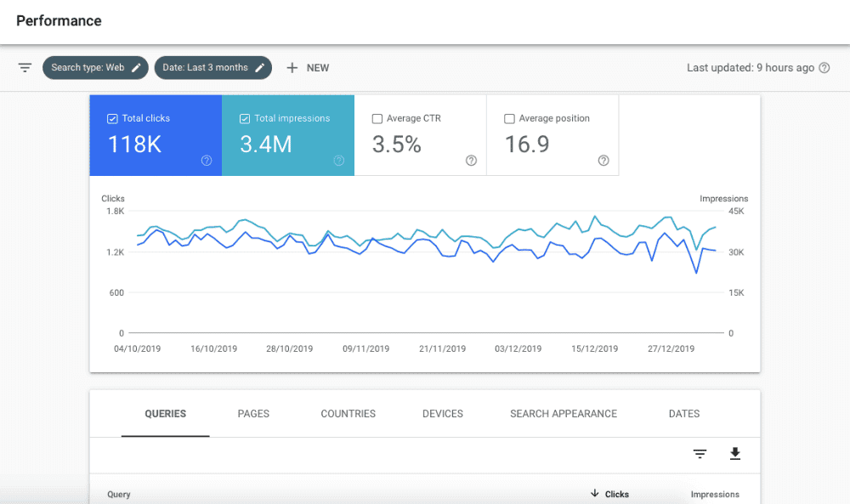
Task: Switch to the Pages tab
Action: pos(253,414)
